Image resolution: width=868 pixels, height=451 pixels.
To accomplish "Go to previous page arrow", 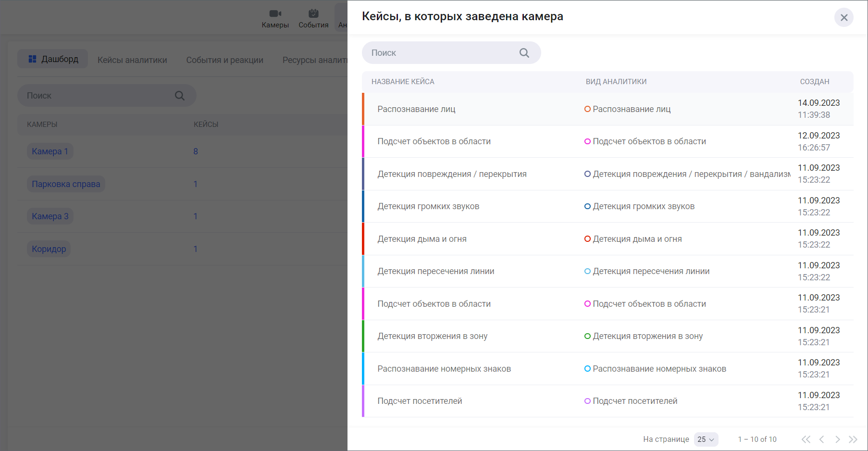I will [822, 439].
